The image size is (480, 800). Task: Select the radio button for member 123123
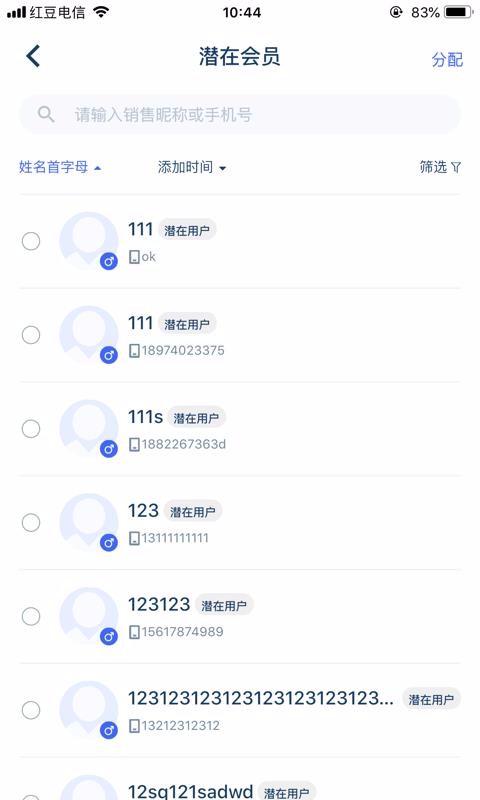31,616
